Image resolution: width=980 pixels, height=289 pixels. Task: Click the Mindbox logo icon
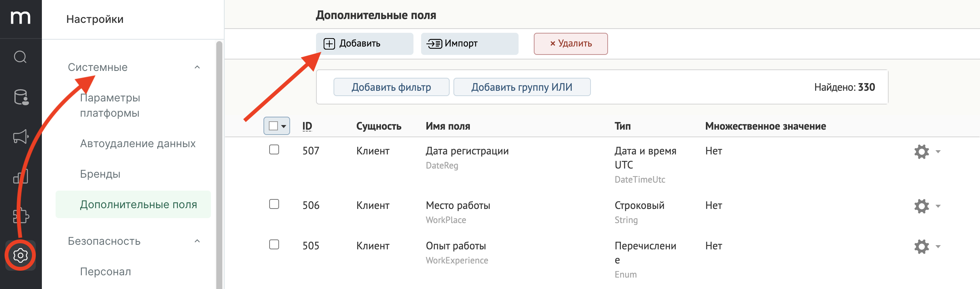point(21,18)
